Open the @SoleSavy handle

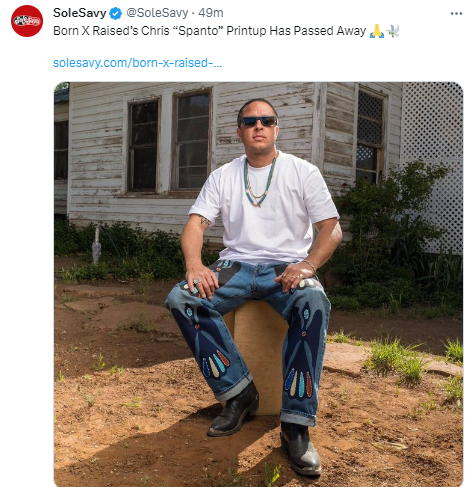tap(157, 13)
